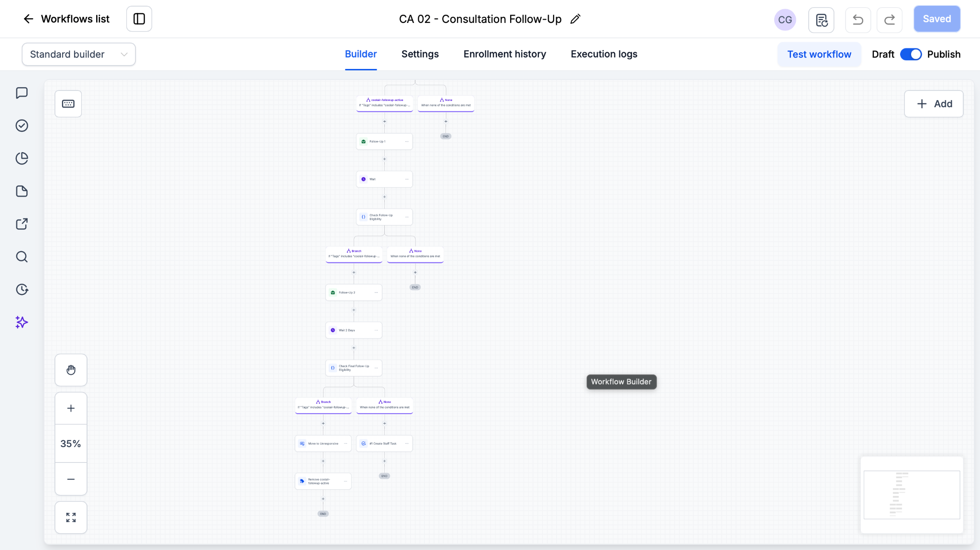Toggle the Draft/Publish switch
Screen dimensions: 980x550
[x=911, y=54]
